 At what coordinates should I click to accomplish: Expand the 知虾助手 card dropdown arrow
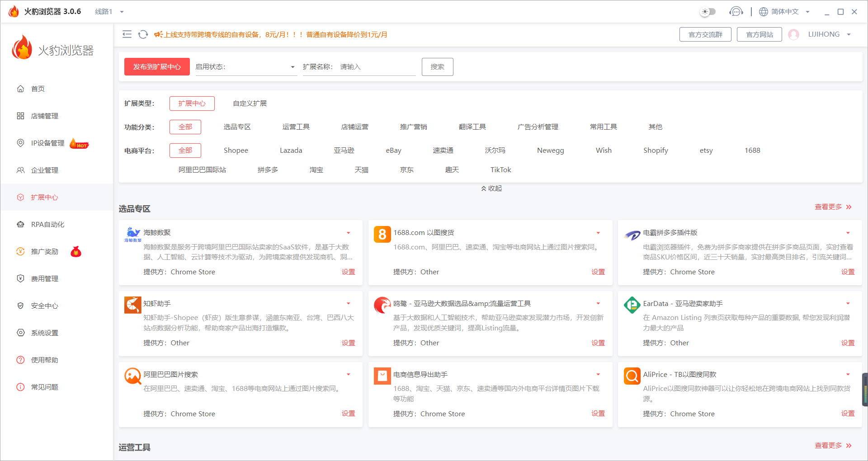[x=349, y=303]
